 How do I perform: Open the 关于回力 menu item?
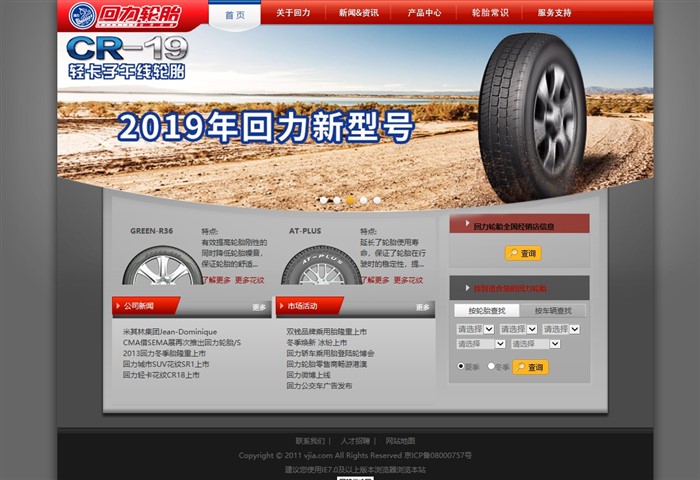point(293,13)
